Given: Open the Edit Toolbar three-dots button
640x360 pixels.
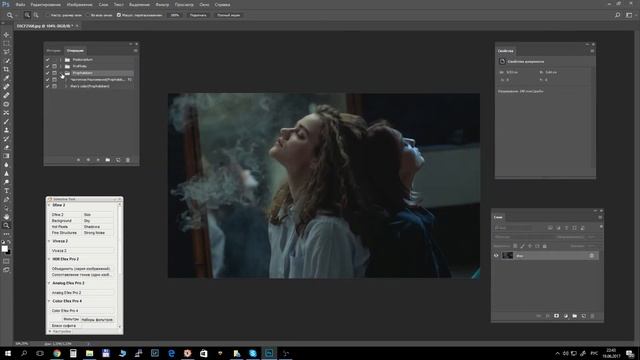Looking at the screenshot, I should 6,234.
